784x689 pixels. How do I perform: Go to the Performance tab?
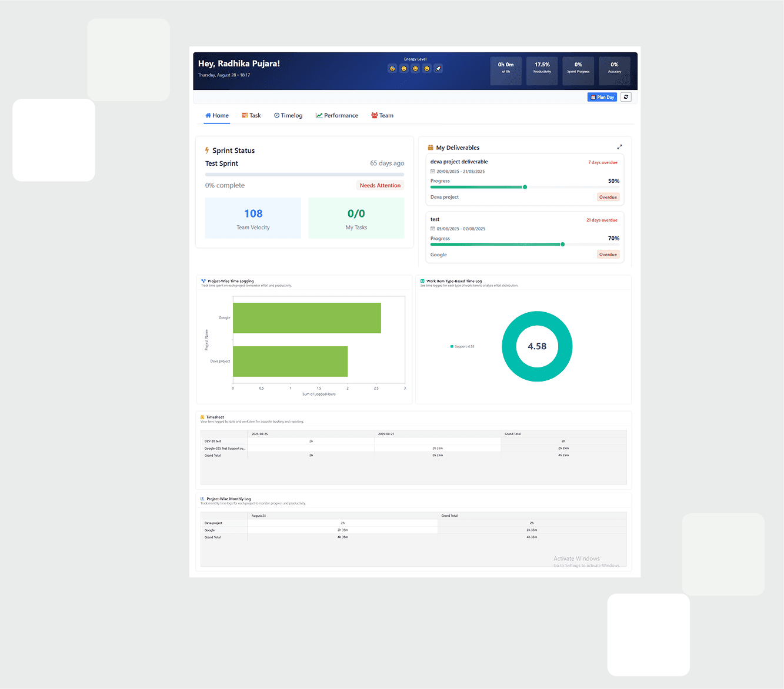click(x=337, y=115)
